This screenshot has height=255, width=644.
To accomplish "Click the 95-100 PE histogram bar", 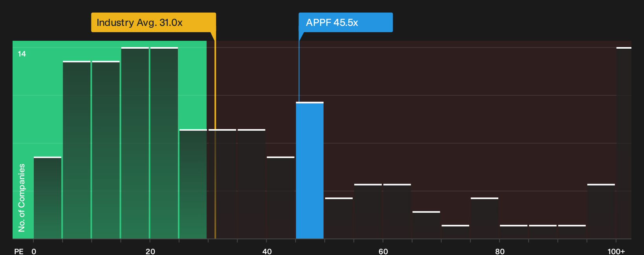I will tap(601, 211).
